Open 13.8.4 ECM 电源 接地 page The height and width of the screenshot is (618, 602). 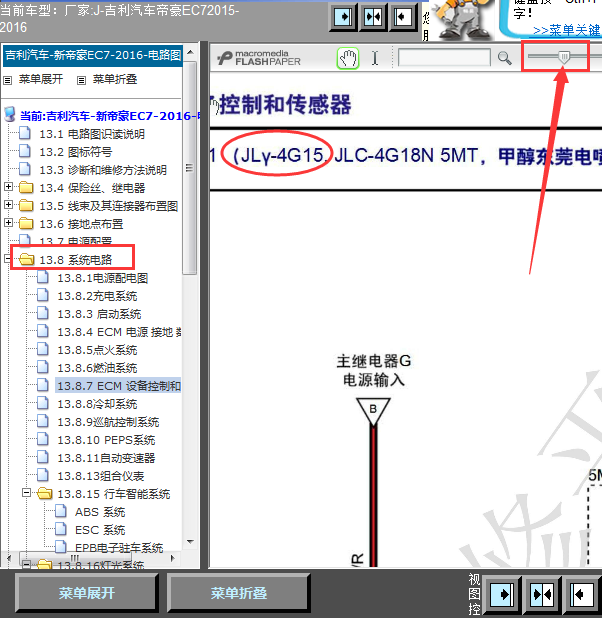coord(119,332)
